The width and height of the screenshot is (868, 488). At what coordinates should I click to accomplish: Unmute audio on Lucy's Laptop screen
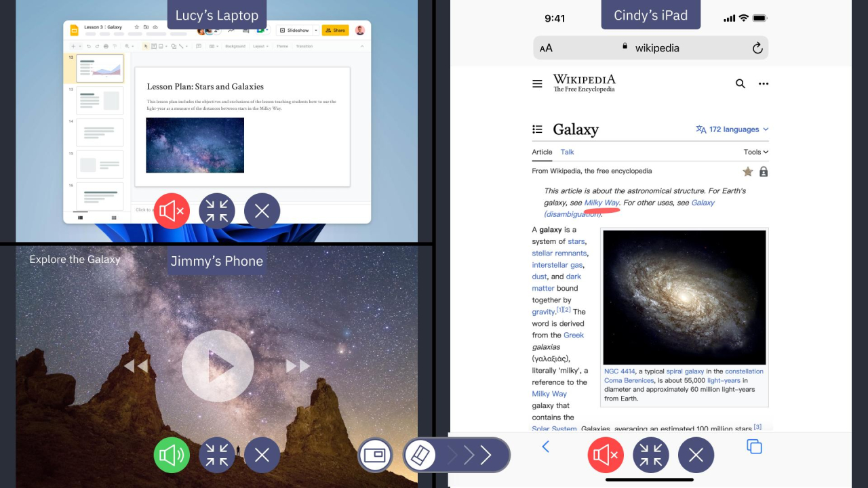172,211
